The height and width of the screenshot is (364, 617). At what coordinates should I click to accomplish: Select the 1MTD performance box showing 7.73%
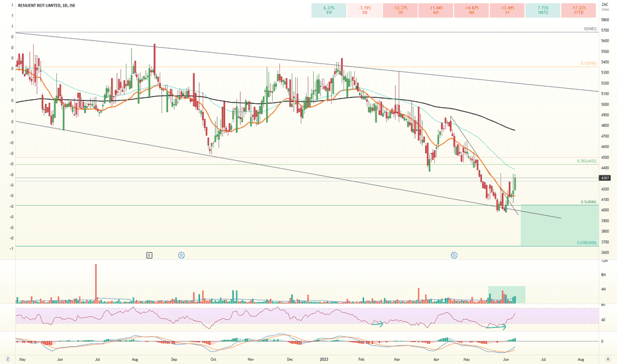coord(543,10)
